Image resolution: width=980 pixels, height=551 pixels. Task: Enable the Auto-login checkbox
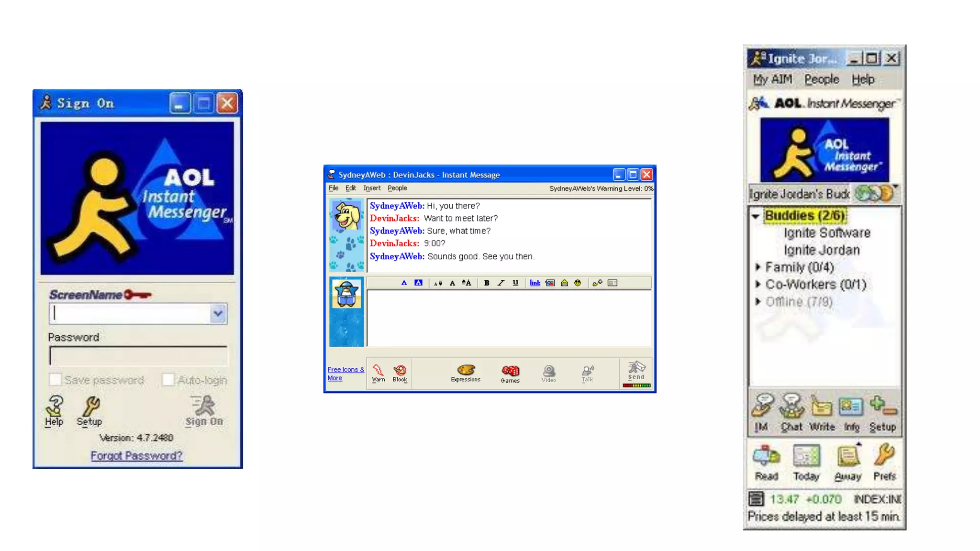tap(168, 380)
